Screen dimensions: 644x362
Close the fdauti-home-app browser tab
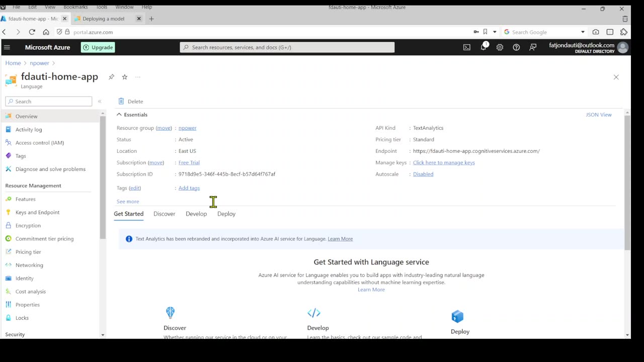coord(64,19)
